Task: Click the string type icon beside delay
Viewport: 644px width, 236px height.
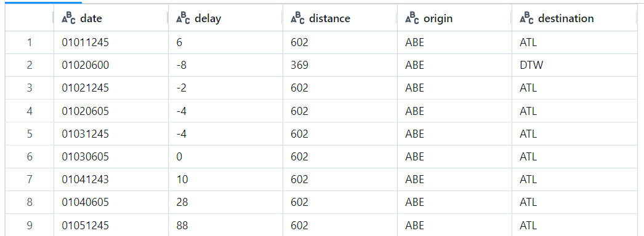Action: (x=183, y=18)
